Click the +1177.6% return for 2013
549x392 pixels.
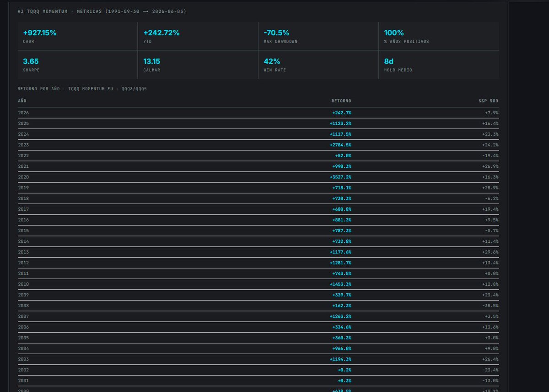click(340, 252)
